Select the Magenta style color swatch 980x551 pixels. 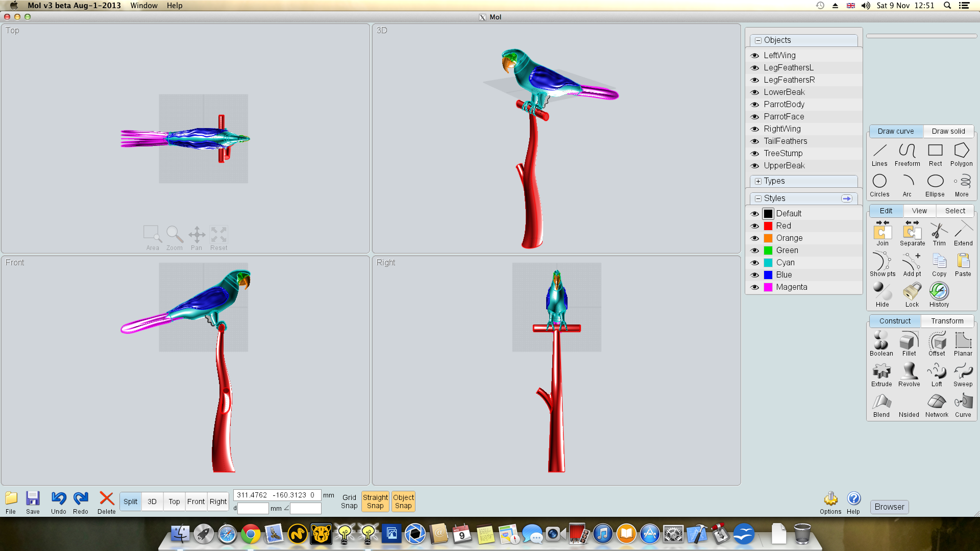(x=768, y=287)
